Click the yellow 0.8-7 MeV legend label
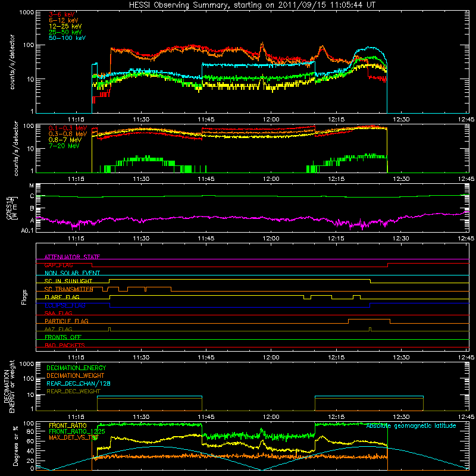 [65, 140]
